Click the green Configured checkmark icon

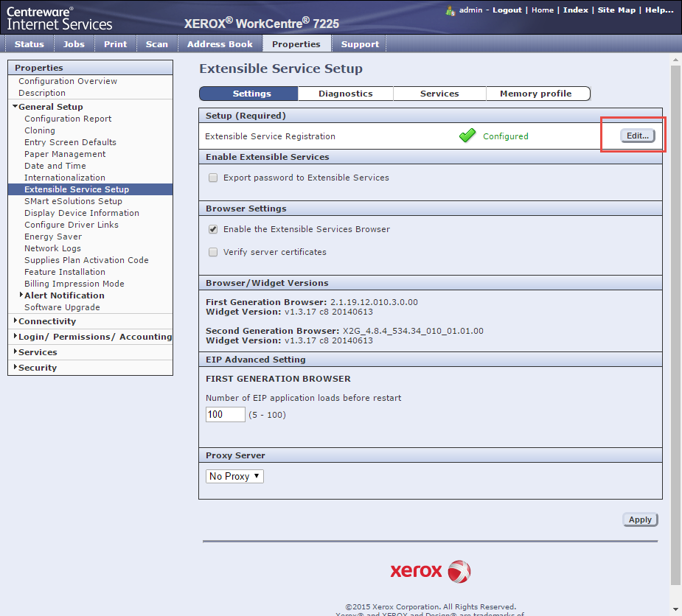[467, 136]
